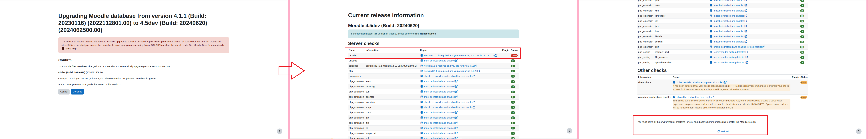Click the Continue button to upgrade
Viewport: 868px width, 139px height.
(x=77, y=91)
